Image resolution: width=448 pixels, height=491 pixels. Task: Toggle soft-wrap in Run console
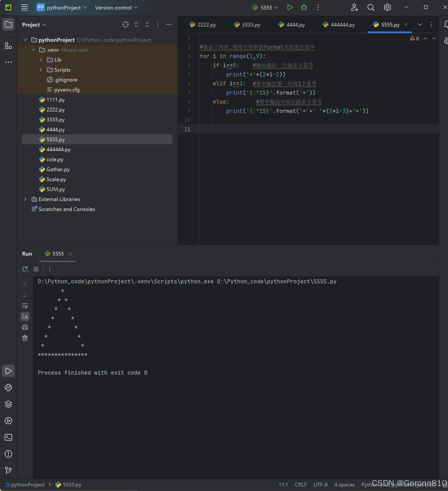point(25,306)
